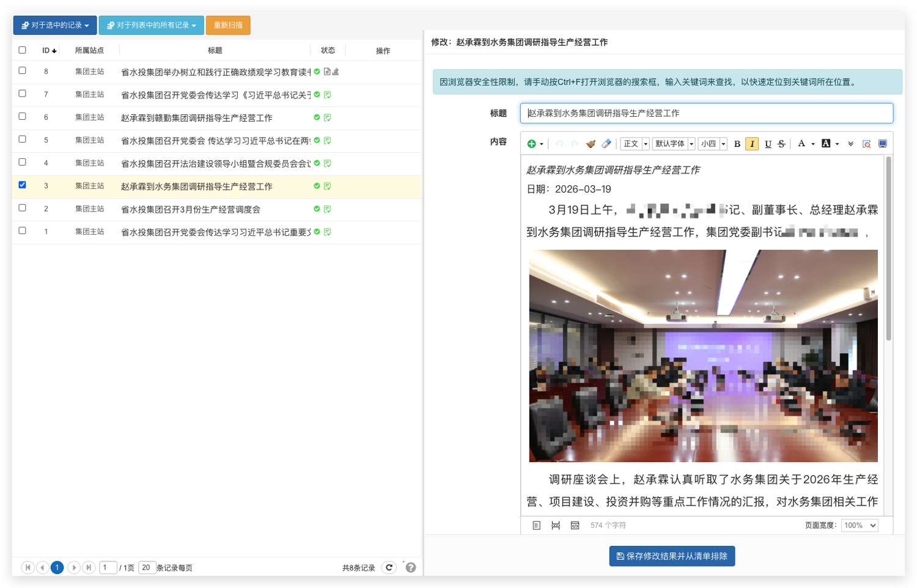Click 保存修改结果并从清单排除 button
917x588 pixels.
pos(672,556)
